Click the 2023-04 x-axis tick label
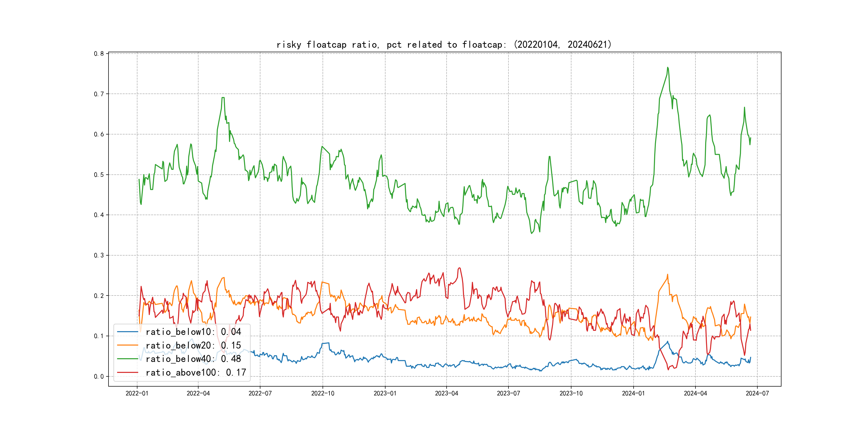The width and height of the screenshot is (868, 434). click(447, 393)
